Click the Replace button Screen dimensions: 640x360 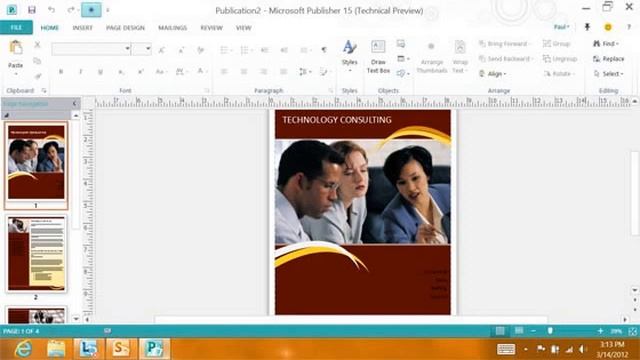[x=609, y=59]
